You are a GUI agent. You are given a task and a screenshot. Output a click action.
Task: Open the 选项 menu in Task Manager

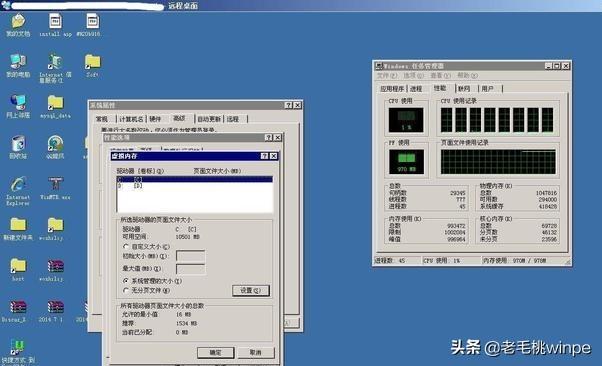[x=413, y=76]
